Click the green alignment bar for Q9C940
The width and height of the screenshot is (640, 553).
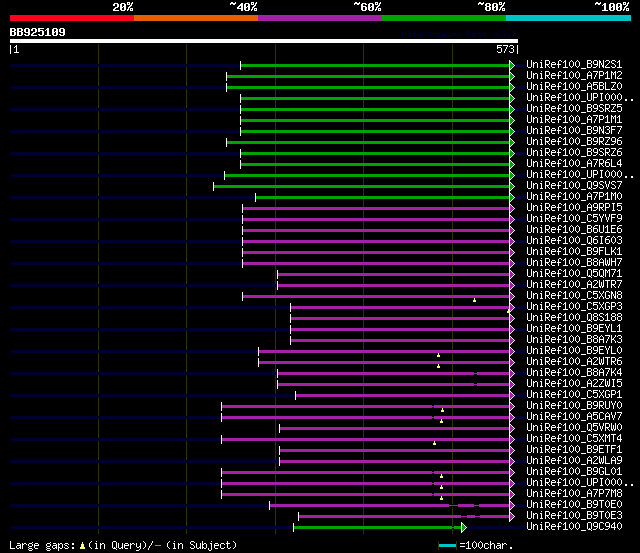[x=377, y=528]
